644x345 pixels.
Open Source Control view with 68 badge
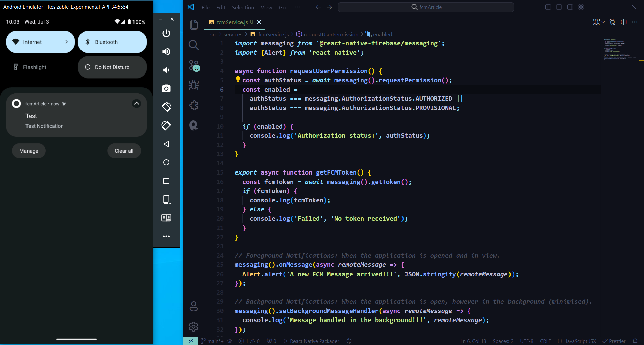(194, 65)
